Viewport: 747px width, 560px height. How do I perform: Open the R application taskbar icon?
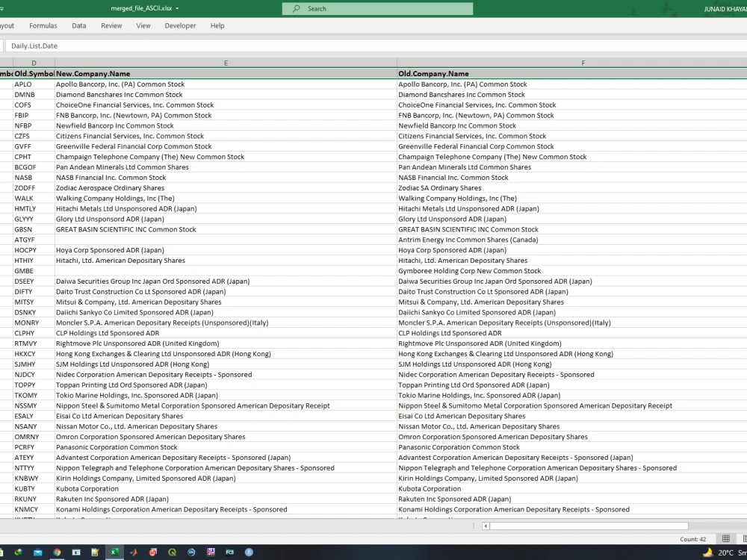[249, 553]
